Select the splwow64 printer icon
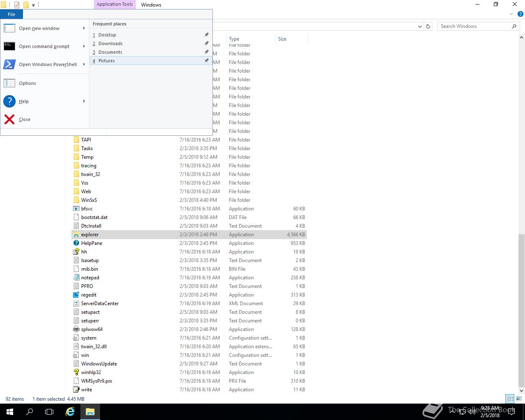 coord(76,329)
